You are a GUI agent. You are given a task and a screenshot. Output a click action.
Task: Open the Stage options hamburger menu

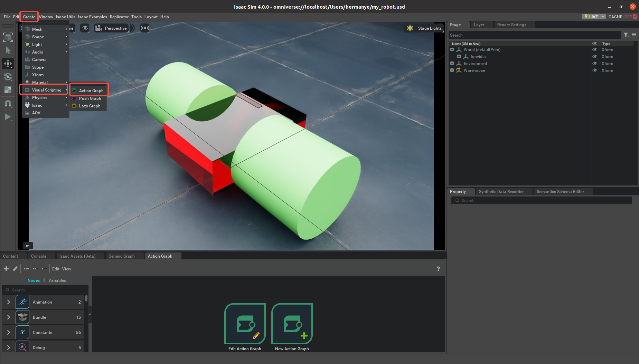pos(634,35)
